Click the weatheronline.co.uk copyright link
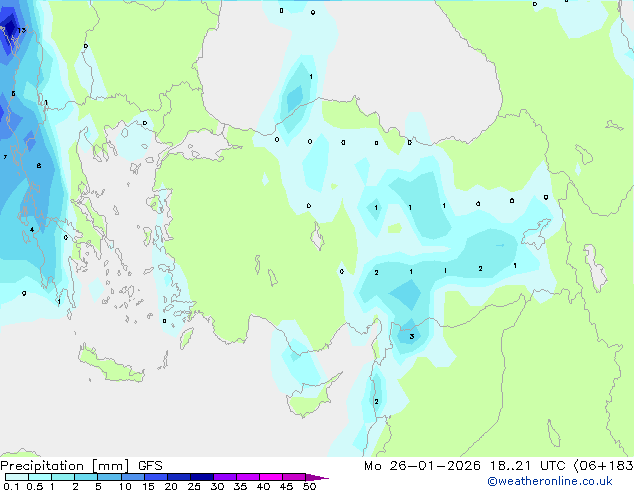Viewport: 634px width, 490px height. point(550,481)
